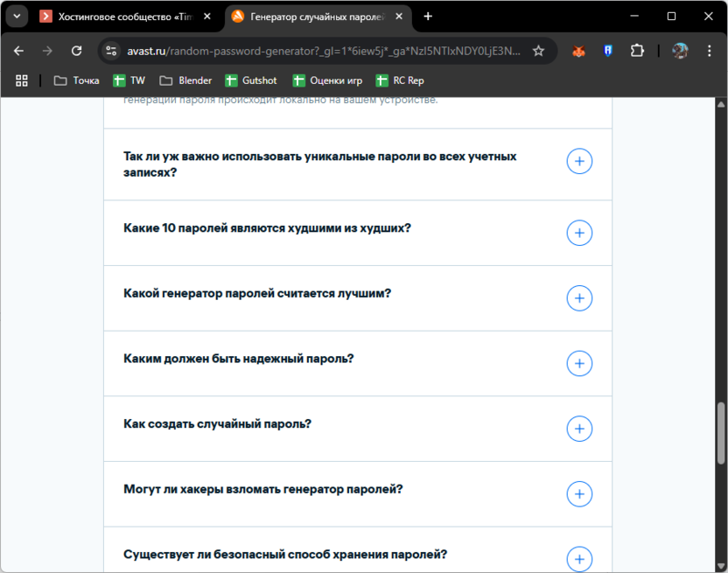Viewport: 728px width, 573px height.
Task: Expand the 10 worst passwords question
Action: (579, 233)
